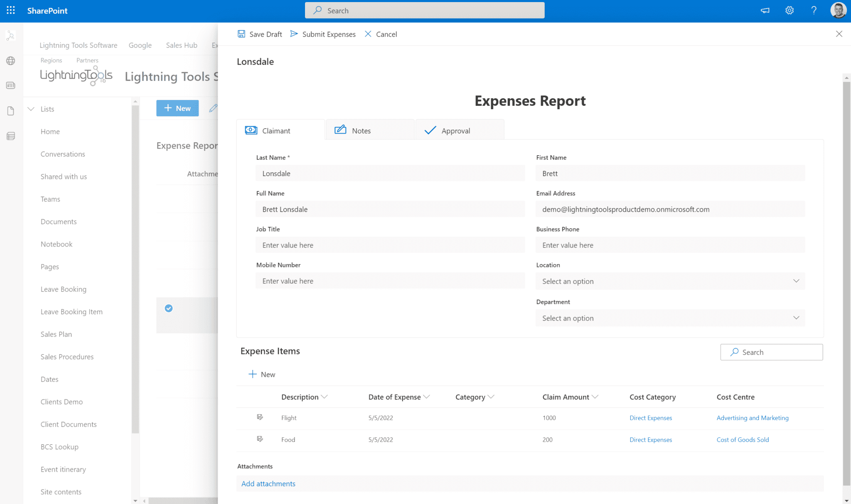This screenshot has height=504, width=851.
Task: Click the Save Draft disk icon
Action: point(241,34)
